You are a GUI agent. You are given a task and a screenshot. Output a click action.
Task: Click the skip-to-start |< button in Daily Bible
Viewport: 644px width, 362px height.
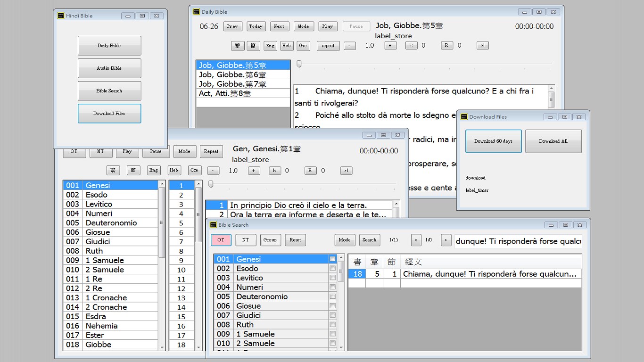point(411,46)
